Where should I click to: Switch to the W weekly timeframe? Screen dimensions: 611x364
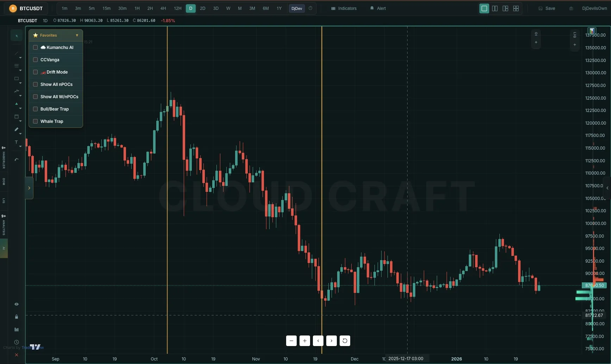pyautogui.click(x=228, y=8)
